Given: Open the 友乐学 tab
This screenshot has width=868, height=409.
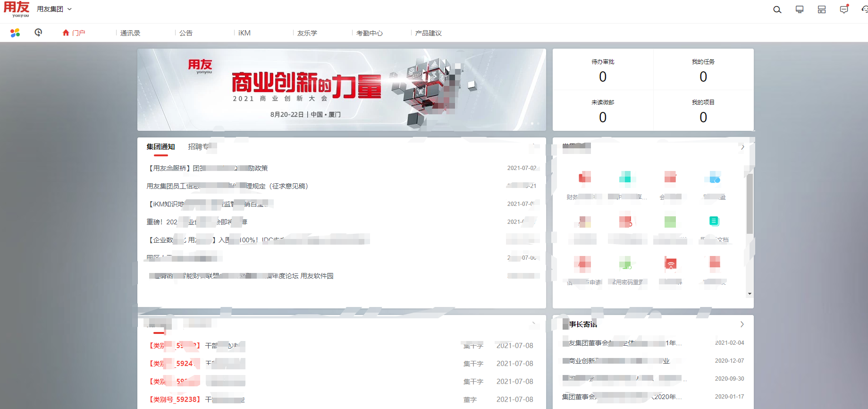Looking at the screenshot, I should point(307,33).
